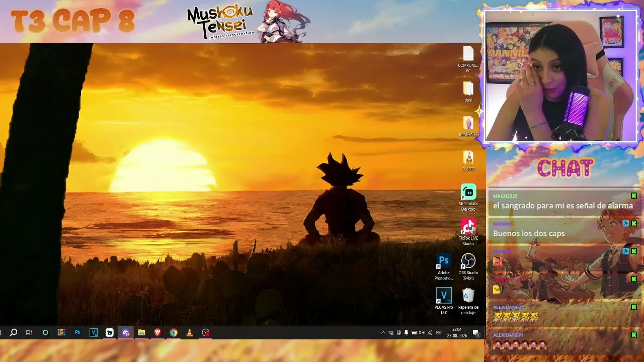Open Task View from the taskbar
The height and width of the screenshot is (362, 644).
pos(29,332)
